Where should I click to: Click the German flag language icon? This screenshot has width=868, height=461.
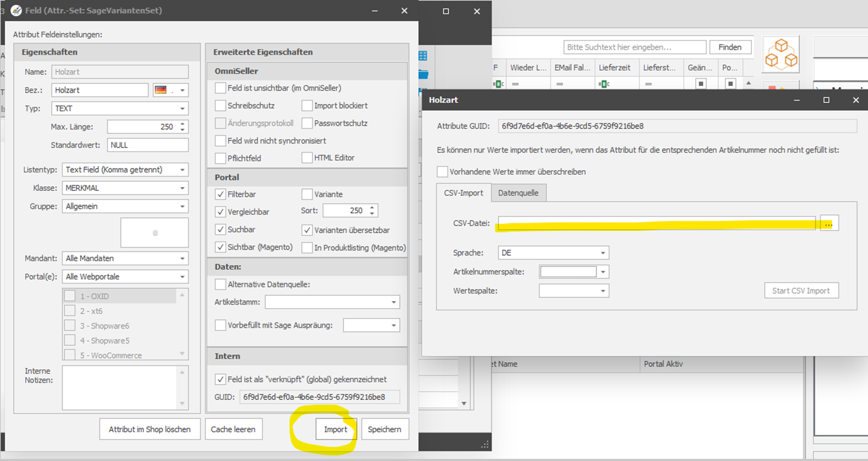pyautogui.click(x=161, y=90)
